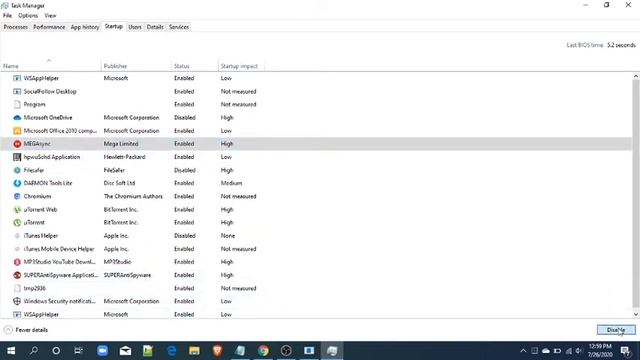This screenshot has height=360, width=640.
Task: Click Disabled status of Microsoft OneDrive
Action: (184, 118)
